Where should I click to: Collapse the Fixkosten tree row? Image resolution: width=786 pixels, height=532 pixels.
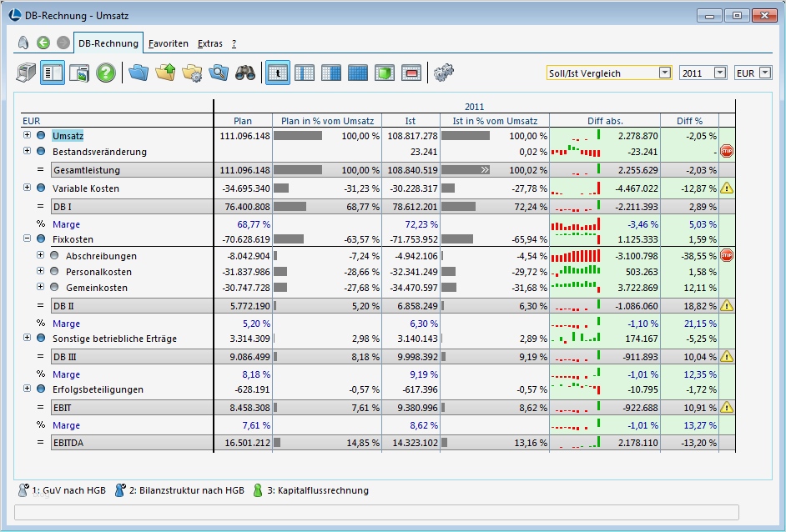tap(27, 239)
